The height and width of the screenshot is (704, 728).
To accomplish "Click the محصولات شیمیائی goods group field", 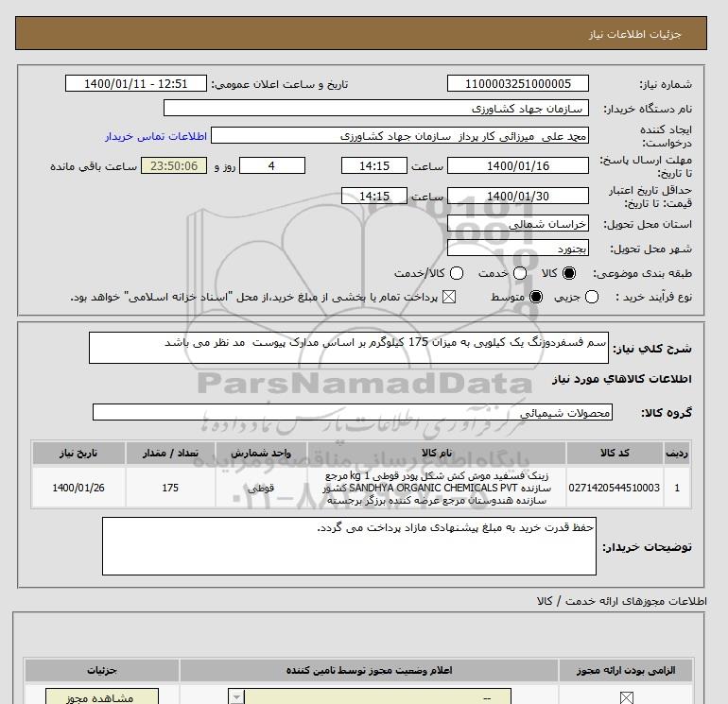I will point(353,412).
